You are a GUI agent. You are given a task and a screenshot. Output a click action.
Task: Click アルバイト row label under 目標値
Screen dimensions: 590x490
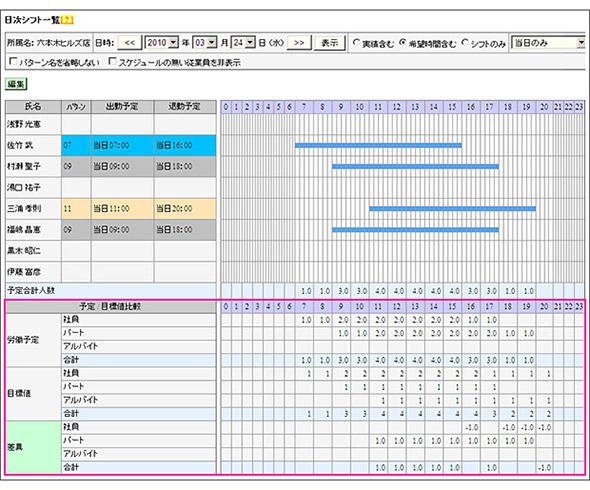click(80, 400)
